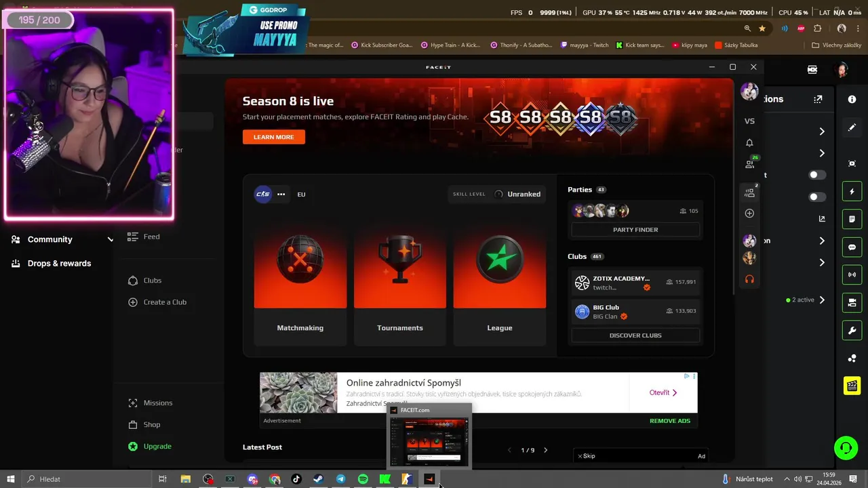This screenshot has height=488, width=868.
Task: Toggle the upper switch in browser panel
Action: (x=817, y=175)
